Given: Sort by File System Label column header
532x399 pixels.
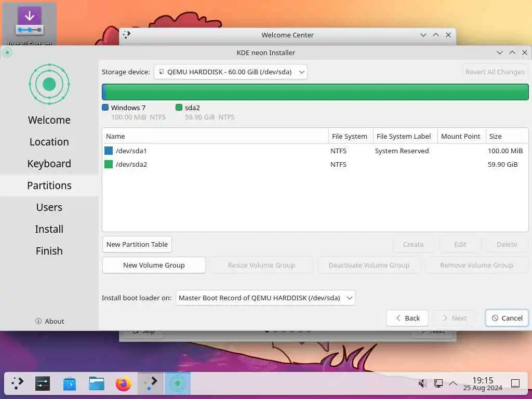Looking at the screenshot, I should tap(405, 136).
